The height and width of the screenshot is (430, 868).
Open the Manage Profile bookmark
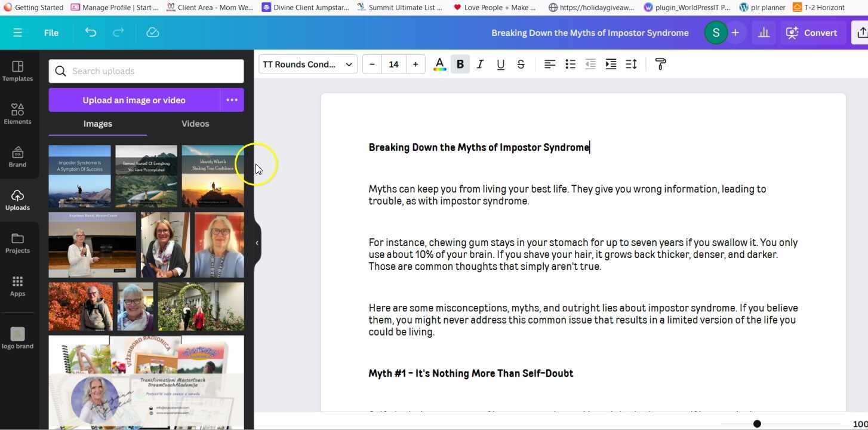click(x=115, y=7)
